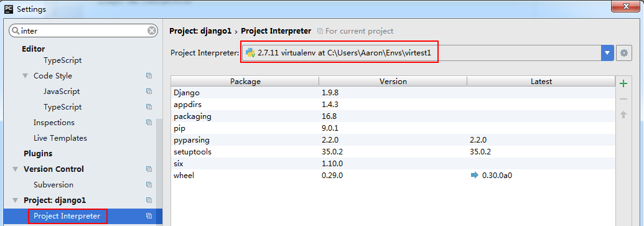
Task: Open Subversion settings
Action: click(54, 184)
